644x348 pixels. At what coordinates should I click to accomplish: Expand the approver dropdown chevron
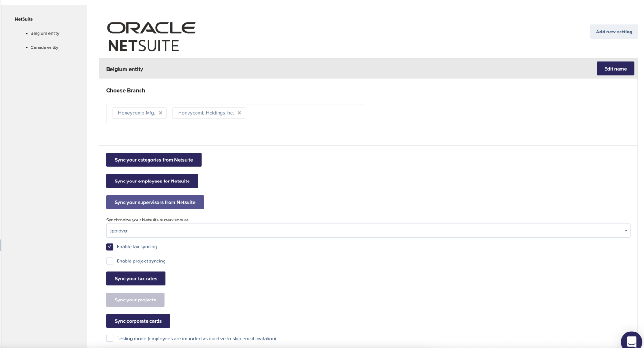click(626, 231)
